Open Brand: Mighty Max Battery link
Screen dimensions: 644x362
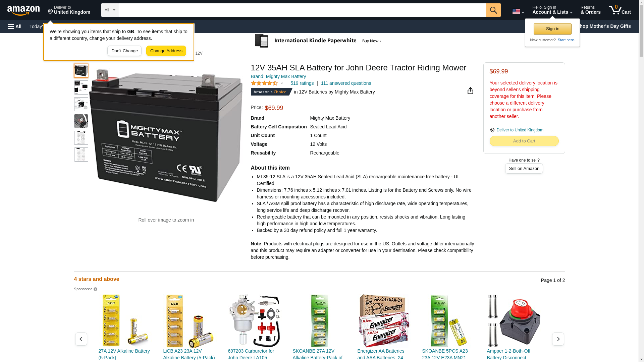pyautogui.click(x=278, y=76)
